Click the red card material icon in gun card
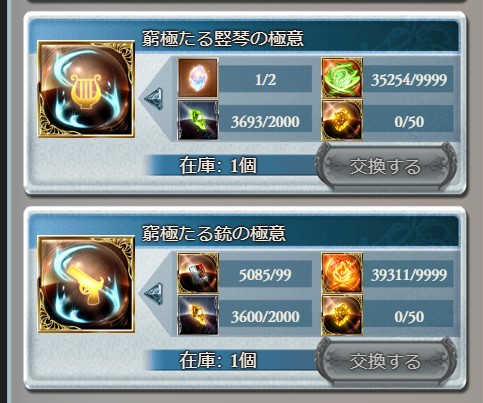The height and width of the screenshot is (403, 483). click(198, 273)
